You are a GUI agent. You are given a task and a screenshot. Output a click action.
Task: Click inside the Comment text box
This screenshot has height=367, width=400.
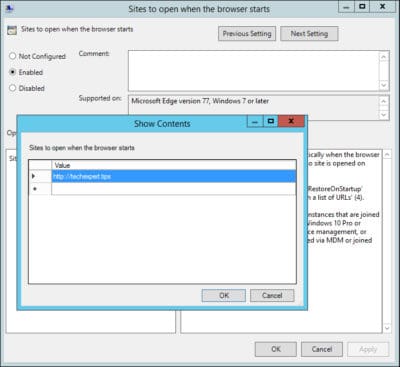coord(253,71)
